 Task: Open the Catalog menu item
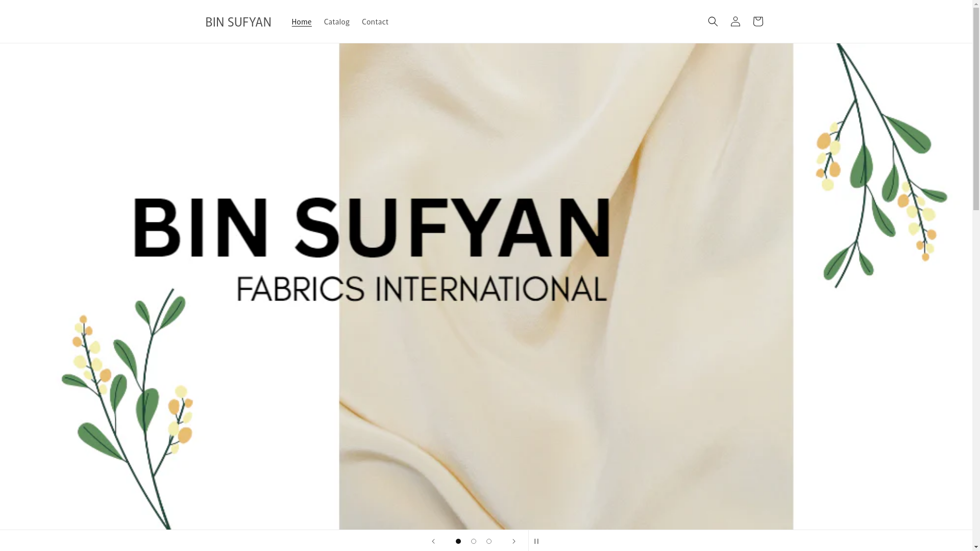click(336, 21)
